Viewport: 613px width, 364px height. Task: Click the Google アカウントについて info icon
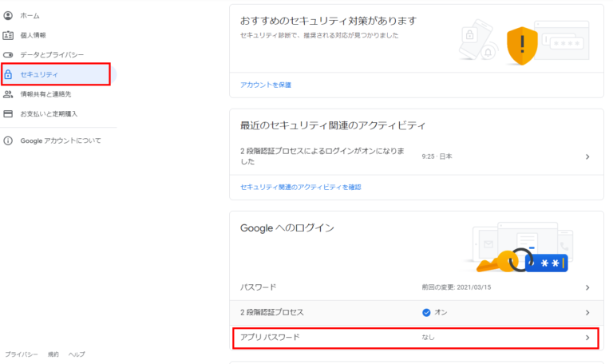pos(9,140)
